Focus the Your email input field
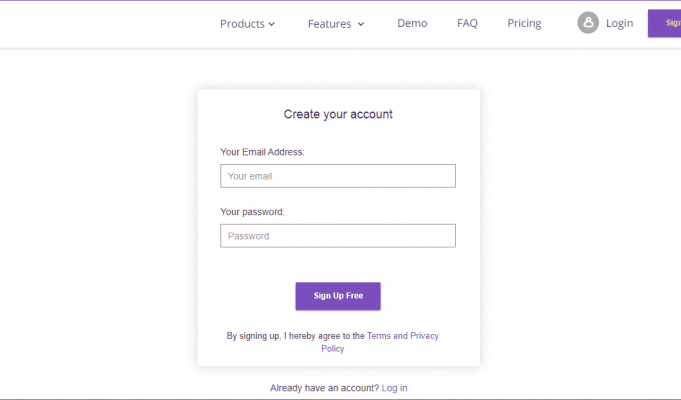The width and height of the screenshot is (681, 400). pyautogui.click(x=338, y=176)
